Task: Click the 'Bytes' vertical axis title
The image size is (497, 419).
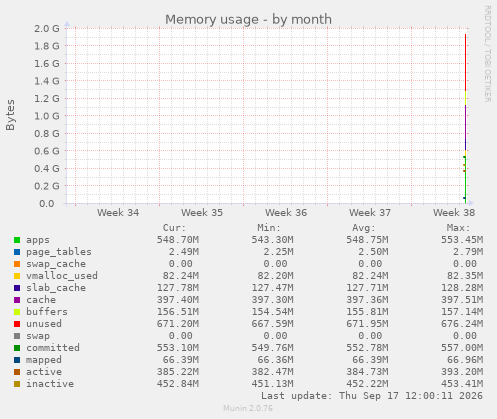Action: tap(10, 115)
